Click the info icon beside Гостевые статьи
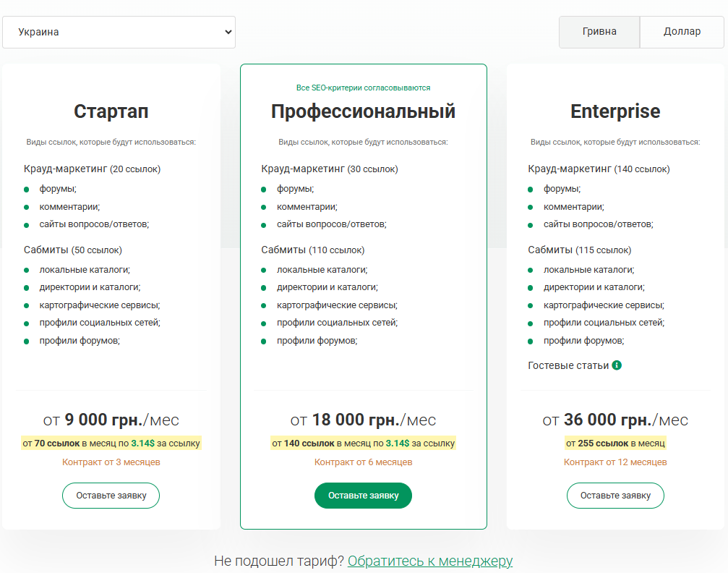 coord(617,365)
